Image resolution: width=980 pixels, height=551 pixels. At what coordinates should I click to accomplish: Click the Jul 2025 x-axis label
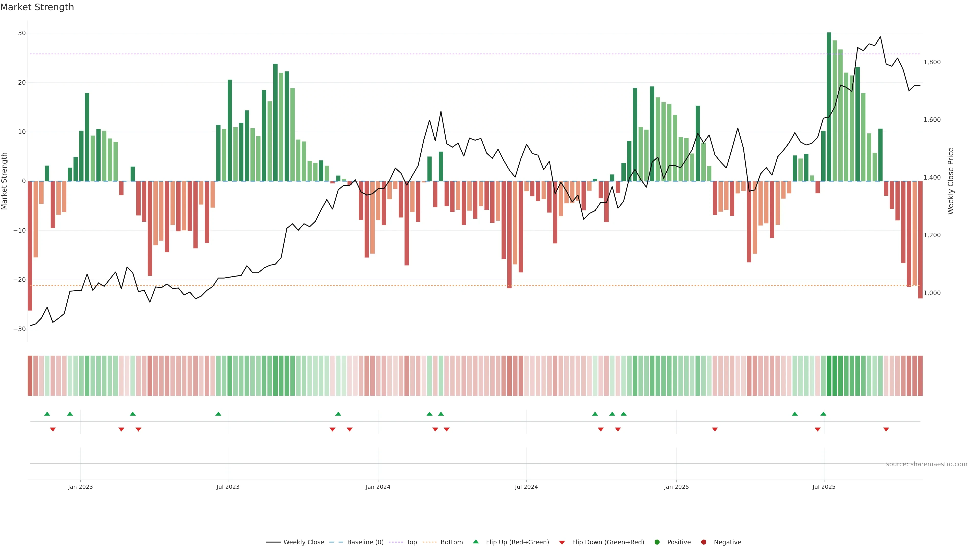[x=824, y=487]
